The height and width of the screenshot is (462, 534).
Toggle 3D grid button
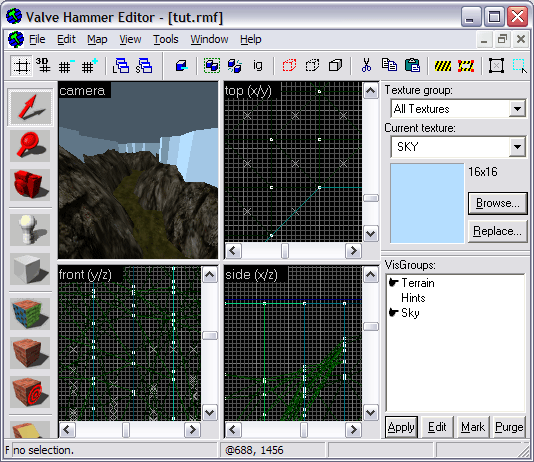tap(43, 65)
